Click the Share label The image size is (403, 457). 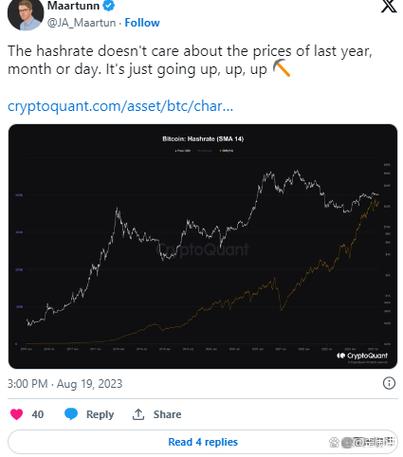tap(167, 414)
